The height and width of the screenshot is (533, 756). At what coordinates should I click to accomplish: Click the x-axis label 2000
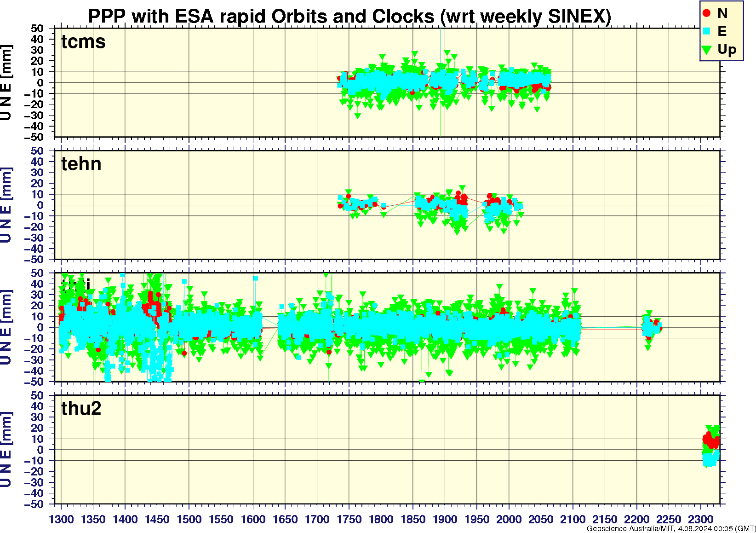click(x=509, y=519)
